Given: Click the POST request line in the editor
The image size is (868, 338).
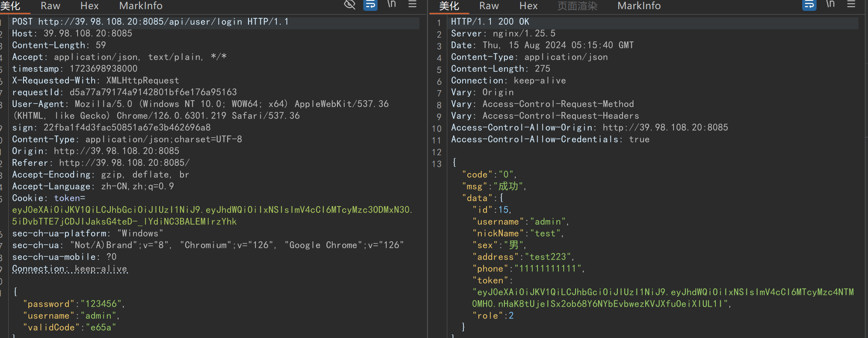Looking at the screenshot, I should 150,22.
